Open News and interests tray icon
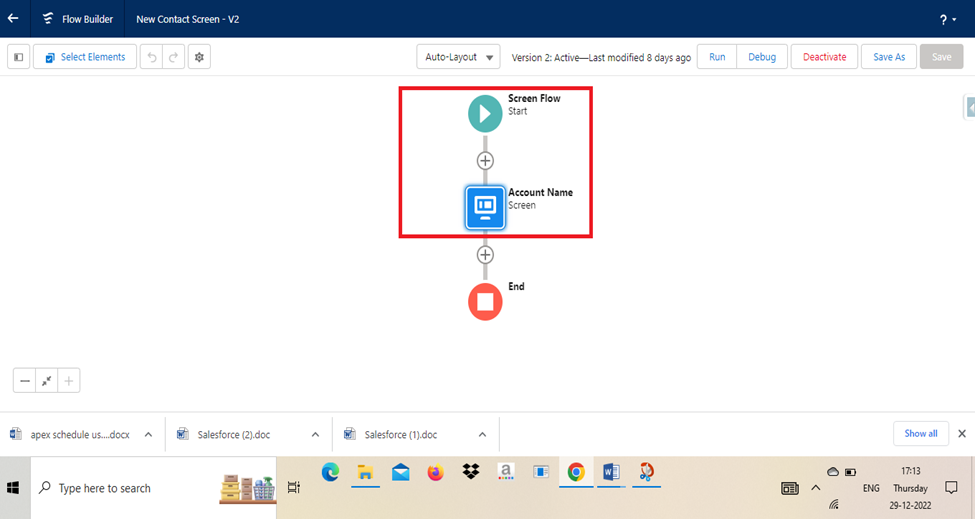This screenshot has width=975, height=519. click(790, 489)
